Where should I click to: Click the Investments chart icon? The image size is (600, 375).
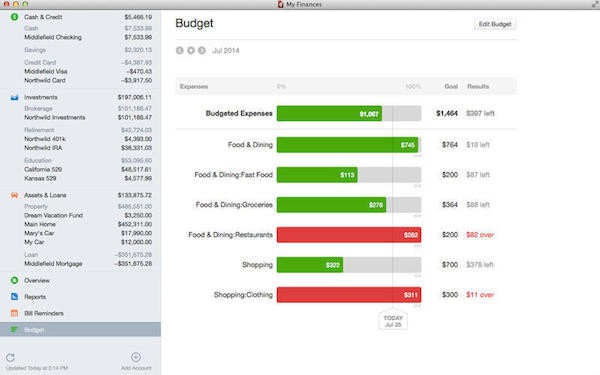click(x=15, y=97)
